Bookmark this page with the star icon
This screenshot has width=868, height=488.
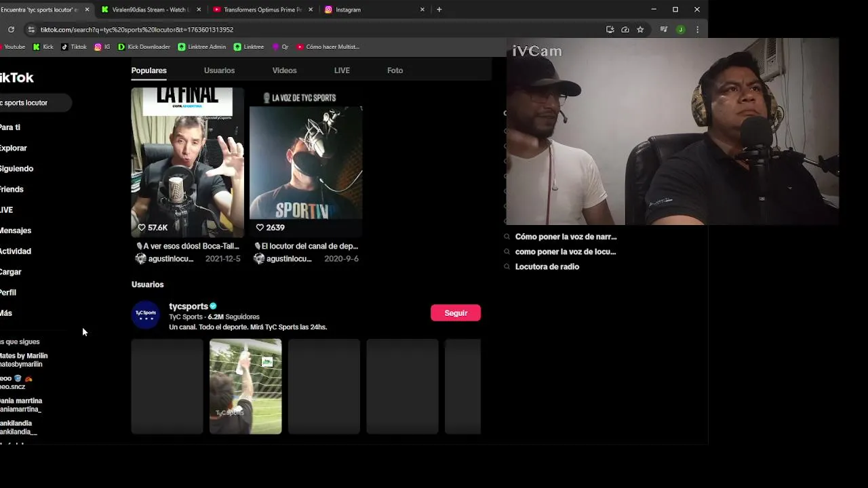(x=640, y=29)
